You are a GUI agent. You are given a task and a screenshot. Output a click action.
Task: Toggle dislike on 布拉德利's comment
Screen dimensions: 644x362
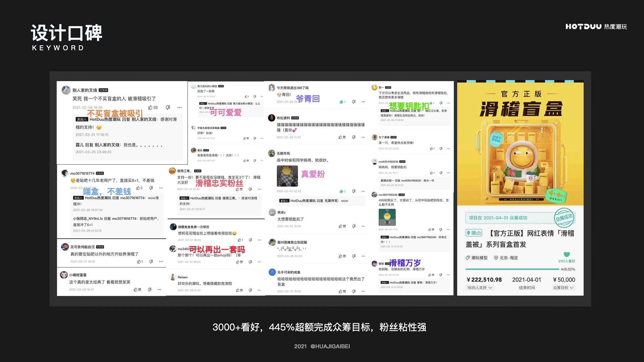coord(354,137)
